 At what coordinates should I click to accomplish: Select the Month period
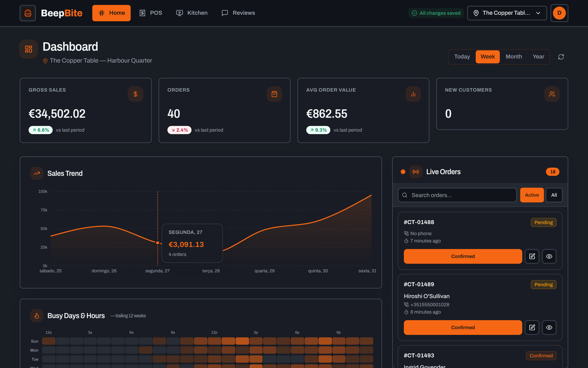[x=514, y=57]
